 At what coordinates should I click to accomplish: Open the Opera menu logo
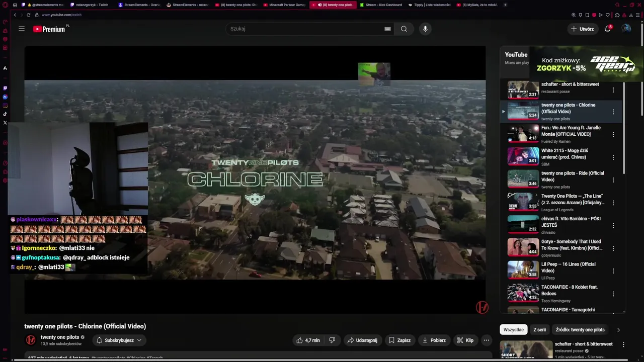coord(5,5)
